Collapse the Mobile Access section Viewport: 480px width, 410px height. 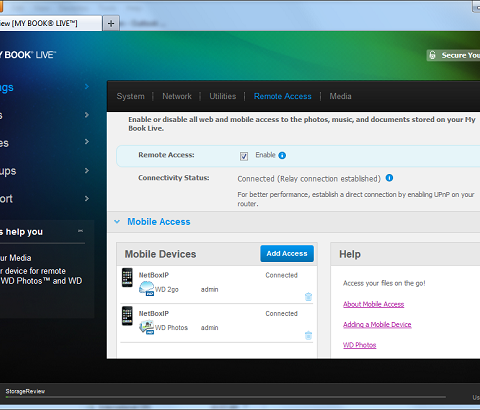point(117,222)
